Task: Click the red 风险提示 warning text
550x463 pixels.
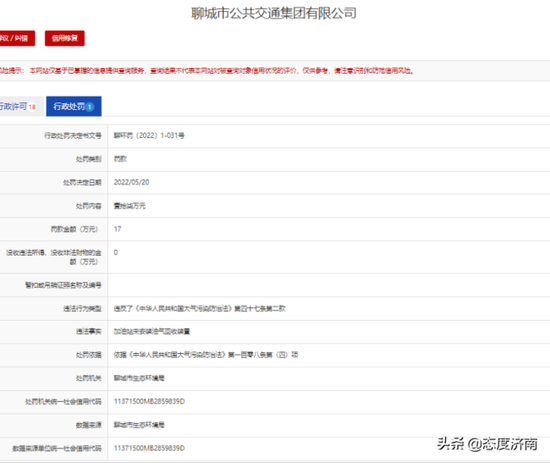Action: (x=207, y=71)
